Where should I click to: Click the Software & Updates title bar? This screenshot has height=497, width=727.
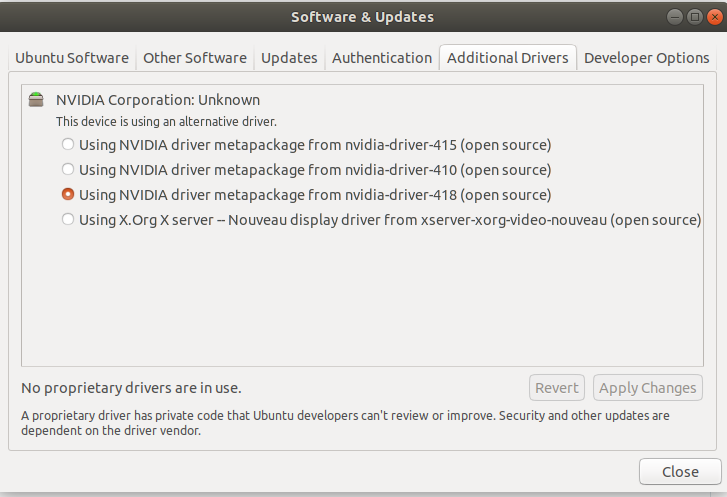[362, 17]
